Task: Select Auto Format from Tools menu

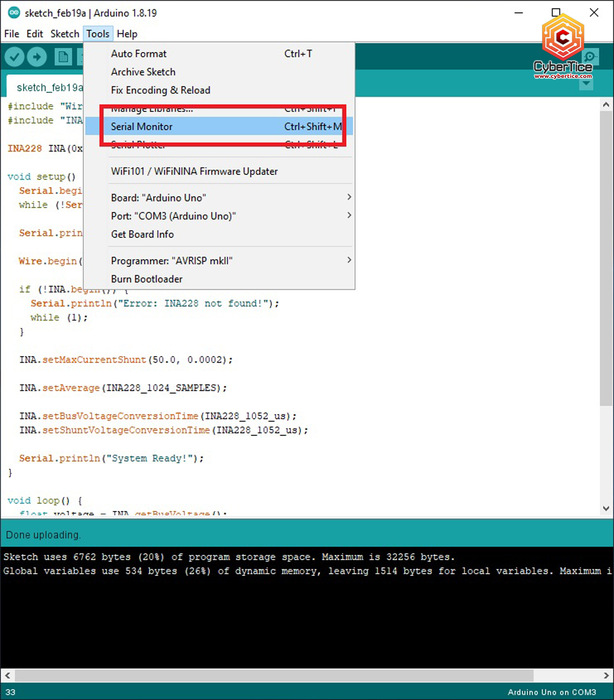Action: tap(219, 54)
